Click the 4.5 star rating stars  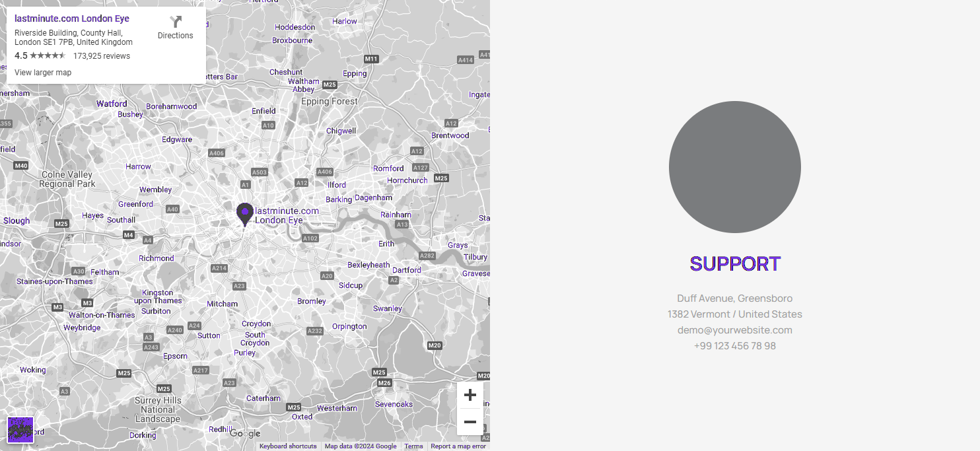[x=48, y=56]
